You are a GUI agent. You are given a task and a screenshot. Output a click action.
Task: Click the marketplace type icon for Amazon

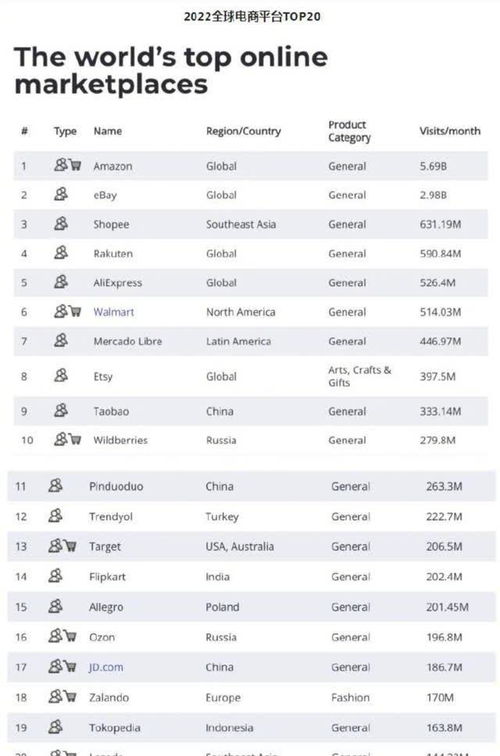tap(68, 165)
